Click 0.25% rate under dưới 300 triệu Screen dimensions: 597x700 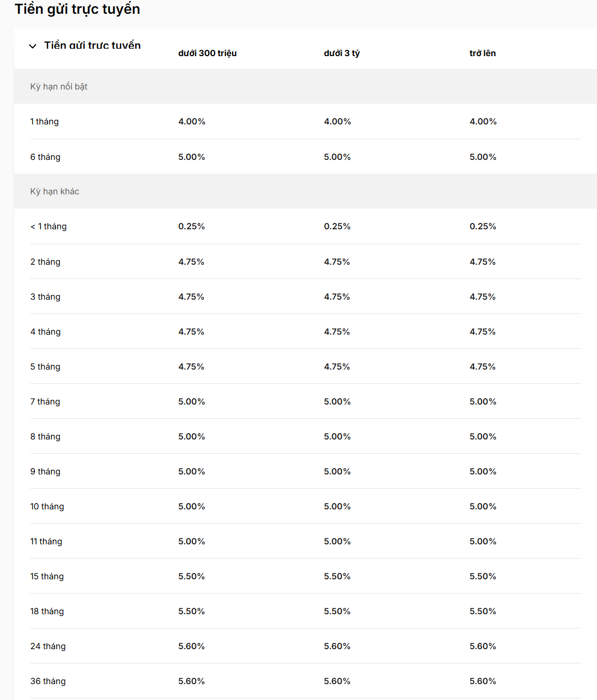pos(191,226)
